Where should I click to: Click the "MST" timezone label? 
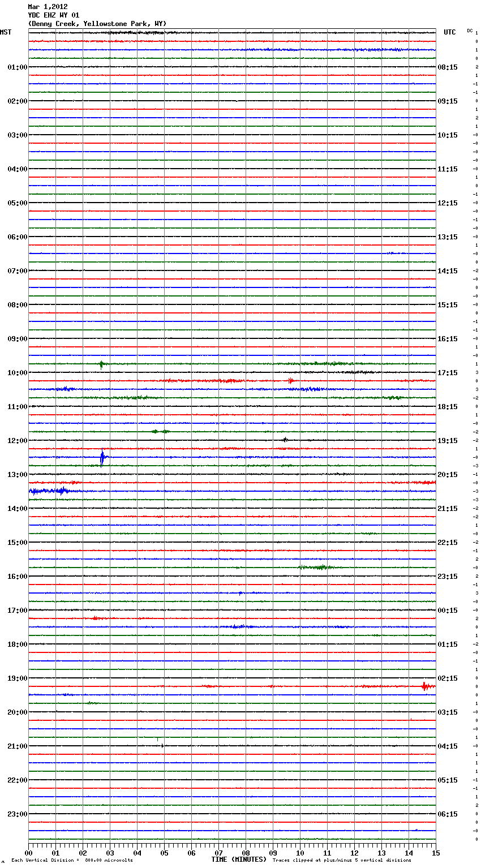[x=6, y=32]
